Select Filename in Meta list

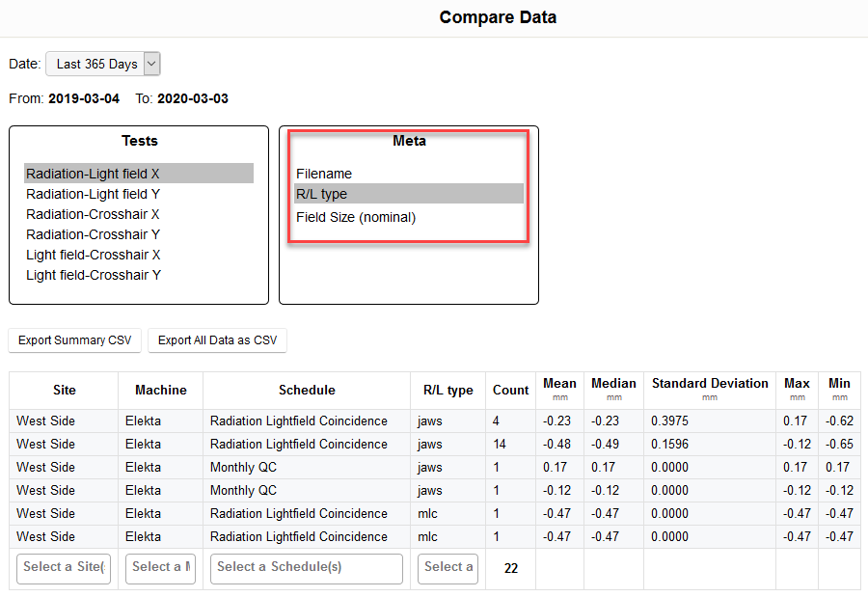[x=324, y=174]
